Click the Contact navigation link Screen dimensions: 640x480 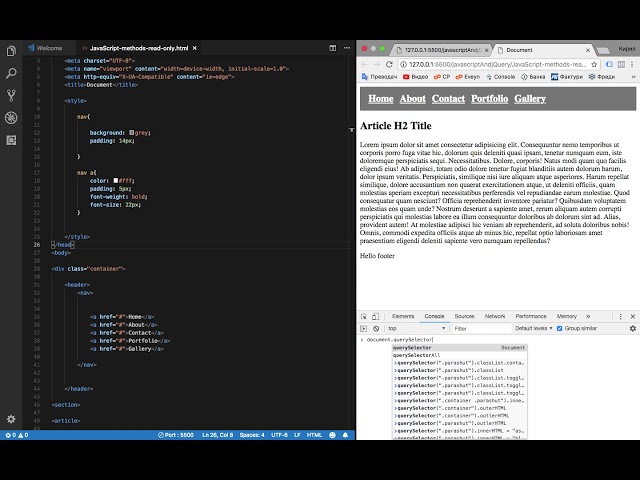coord(448,99)
